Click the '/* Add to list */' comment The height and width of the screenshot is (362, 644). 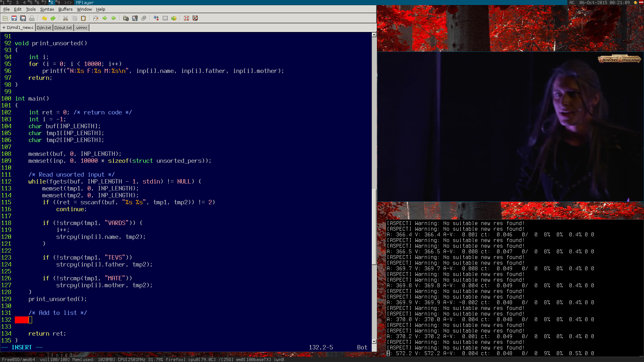58,313
